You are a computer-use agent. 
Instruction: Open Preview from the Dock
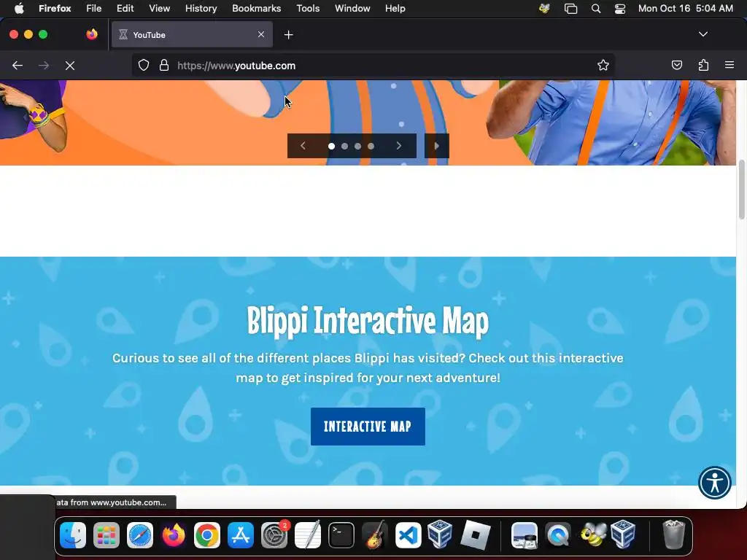click(x=524, y=535)
